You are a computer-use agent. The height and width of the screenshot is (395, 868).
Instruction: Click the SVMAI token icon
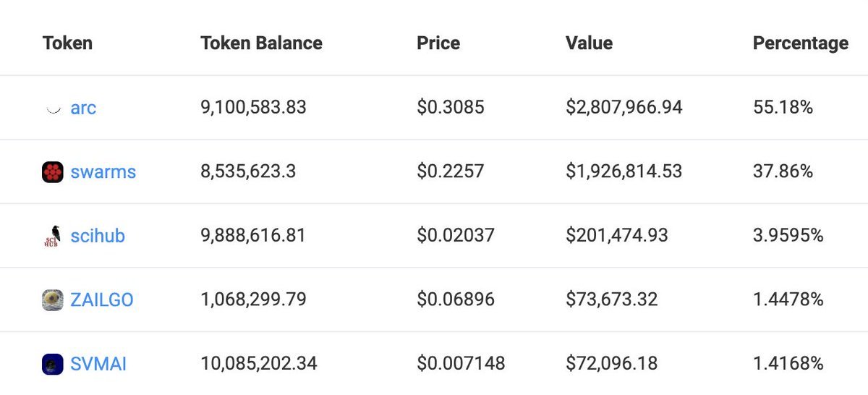click(x=53, y=364)
